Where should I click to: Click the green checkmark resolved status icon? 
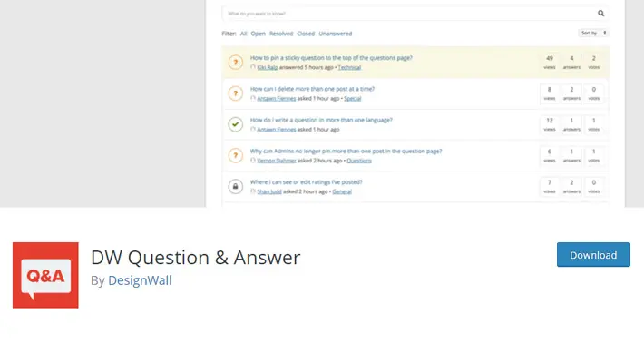tap(235, 124)
